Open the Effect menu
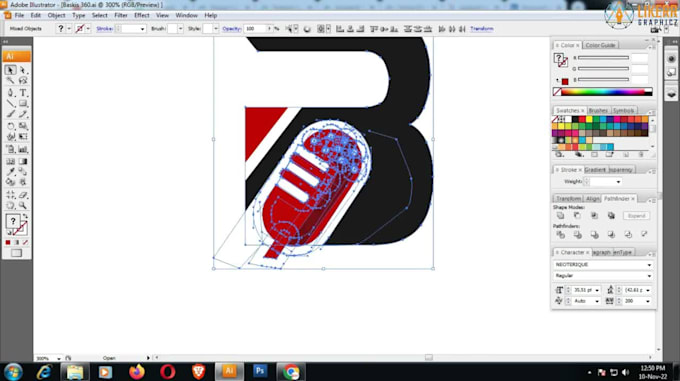This screenshot has height=381, width=680. [x=141, y=15]
